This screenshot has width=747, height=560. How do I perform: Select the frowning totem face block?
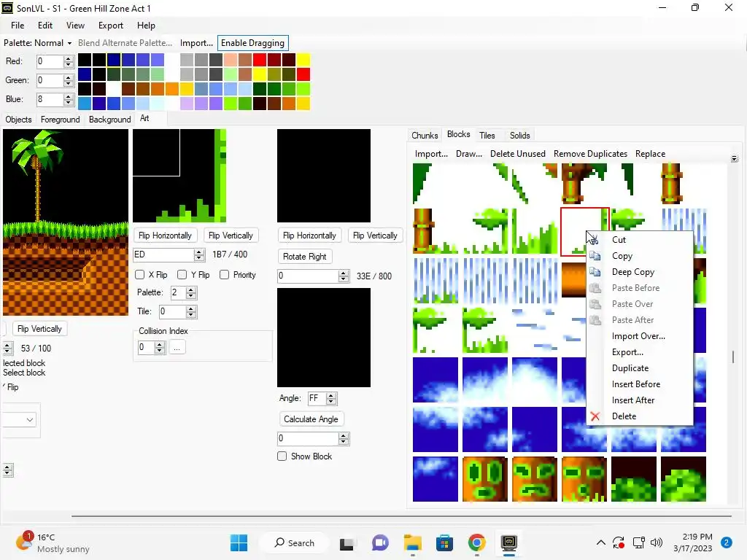click(x=535, y=479)
